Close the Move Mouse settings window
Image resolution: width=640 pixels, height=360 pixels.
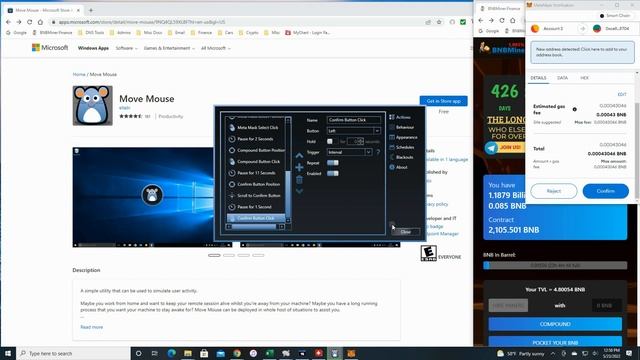click(x=405, y=232)
